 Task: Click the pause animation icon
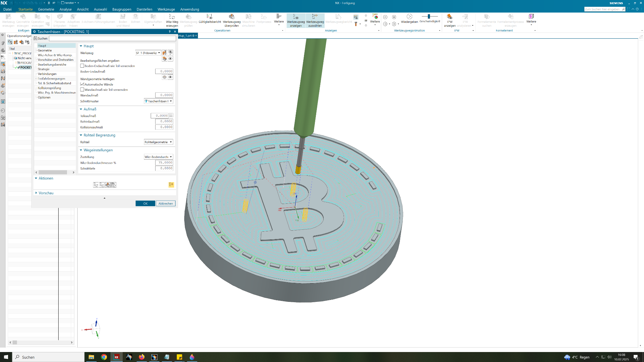[x=394, y=17]
